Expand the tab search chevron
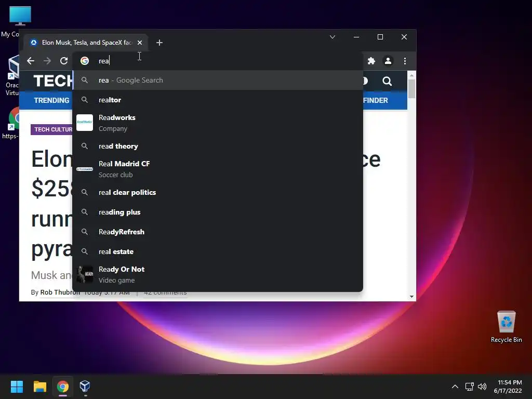Screen dimensions: 532x399 click(x=332, y=37)
